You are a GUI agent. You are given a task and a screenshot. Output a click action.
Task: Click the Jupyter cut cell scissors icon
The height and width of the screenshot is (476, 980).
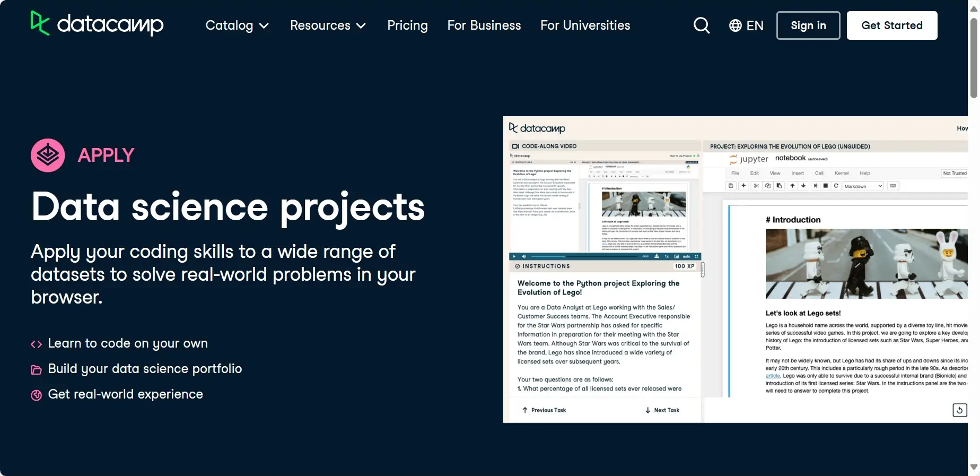tap(756, 186)
